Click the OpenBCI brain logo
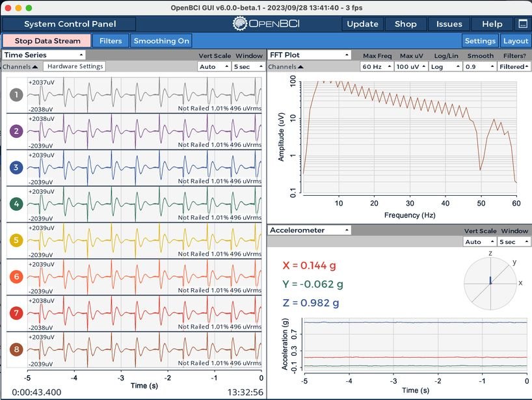The image size is (532, 400). click(239, 24)
